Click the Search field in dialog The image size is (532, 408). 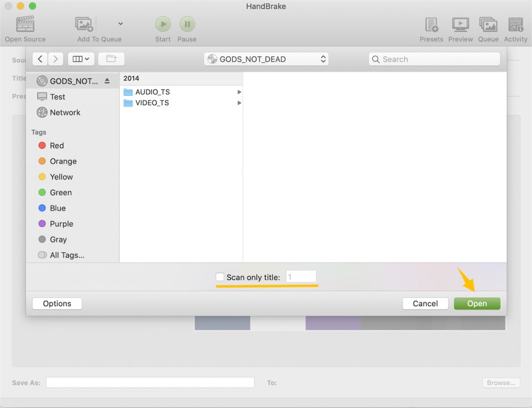point(434,59)
